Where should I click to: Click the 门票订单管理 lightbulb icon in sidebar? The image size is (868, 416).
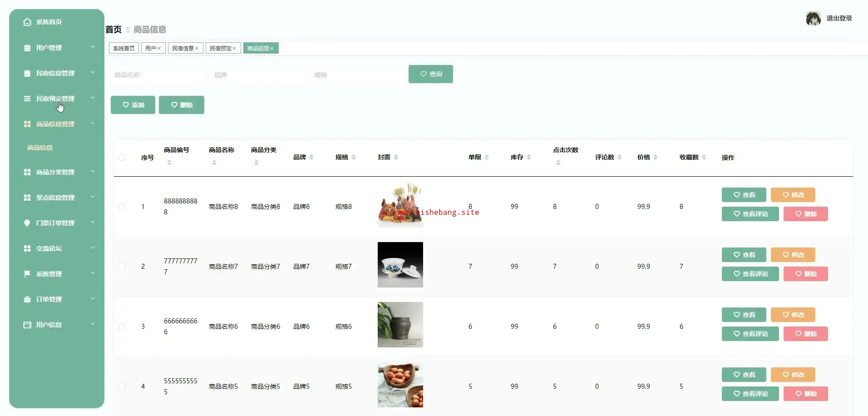point(27,223)
